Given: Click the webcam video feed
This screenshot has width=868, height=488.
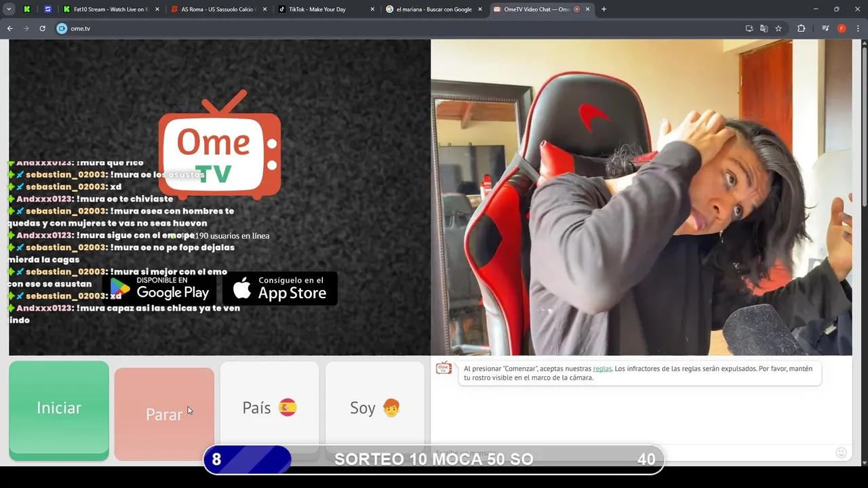Looking at the screenshot, I should 641,197.
